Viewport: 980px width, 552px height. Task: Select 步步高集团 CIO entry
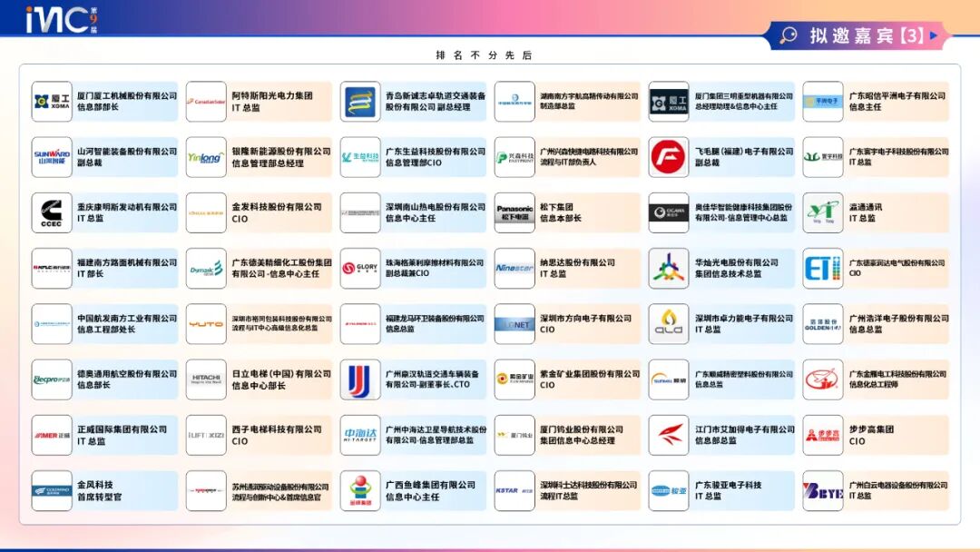click(871, 435)
